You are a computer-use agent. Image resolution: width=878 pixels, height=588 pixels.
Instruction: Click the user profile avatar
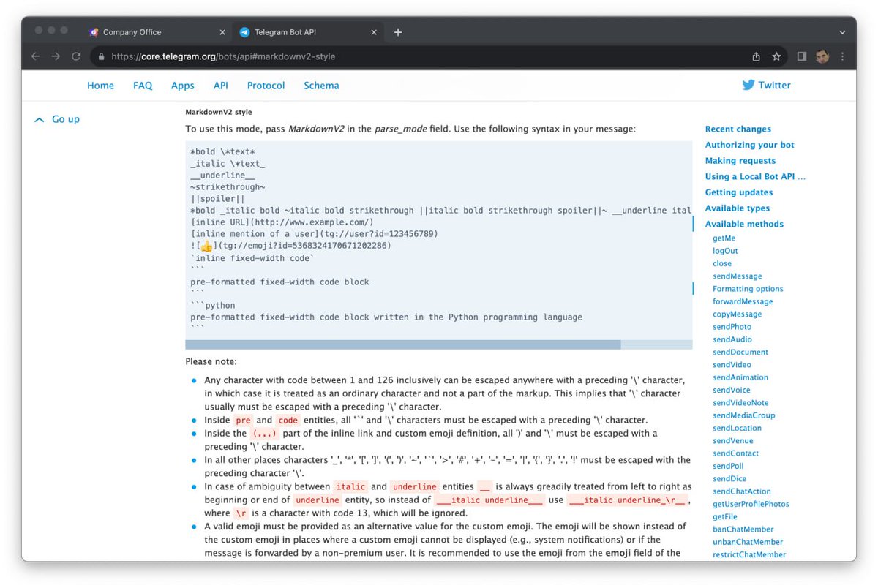coord(822,56)
